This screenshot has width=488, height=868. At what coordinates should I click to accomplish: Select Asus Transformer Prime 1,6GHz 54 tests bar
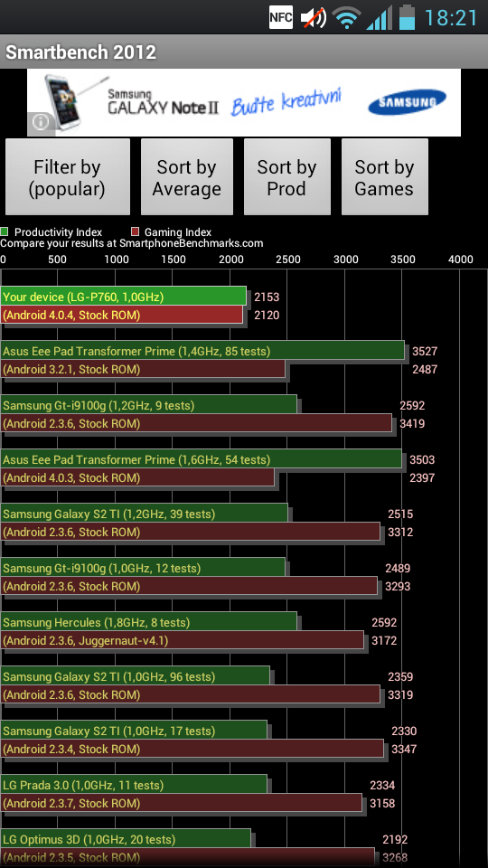[x=201, y=459]
